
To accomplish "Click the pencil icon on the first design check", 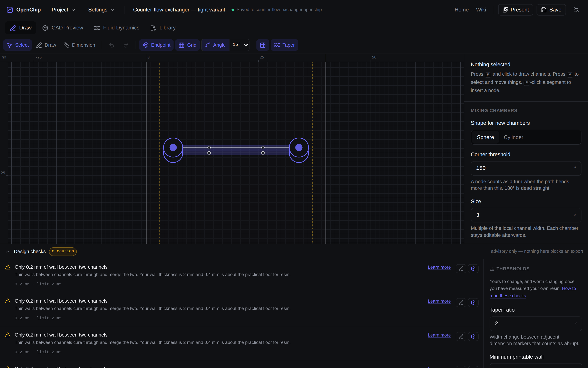I will click(461, 269).
